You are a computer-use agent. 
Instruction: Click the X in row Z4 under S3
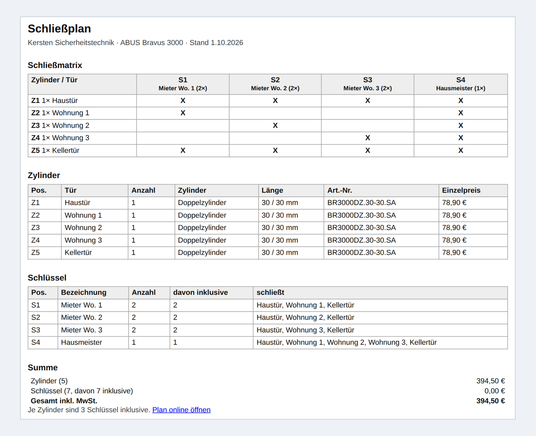coord(367,138)
